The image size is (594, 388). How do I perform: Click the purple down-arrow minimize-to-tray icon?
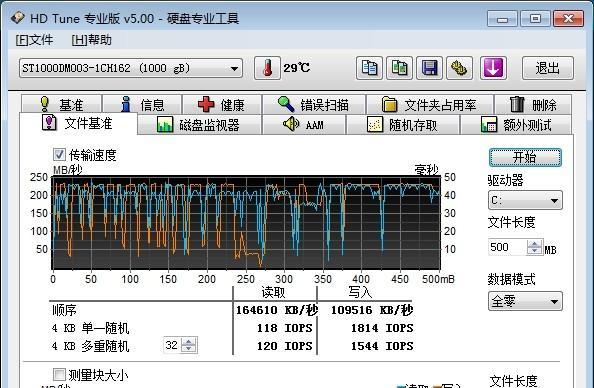pyautogui.click(x=493, y=68)
